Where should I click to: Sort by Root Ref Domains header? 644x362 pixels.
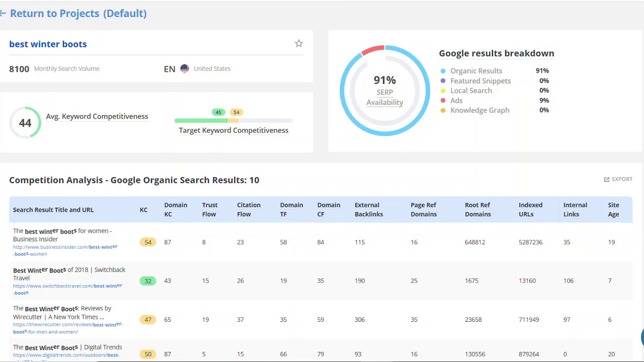[x=478, y=210]
